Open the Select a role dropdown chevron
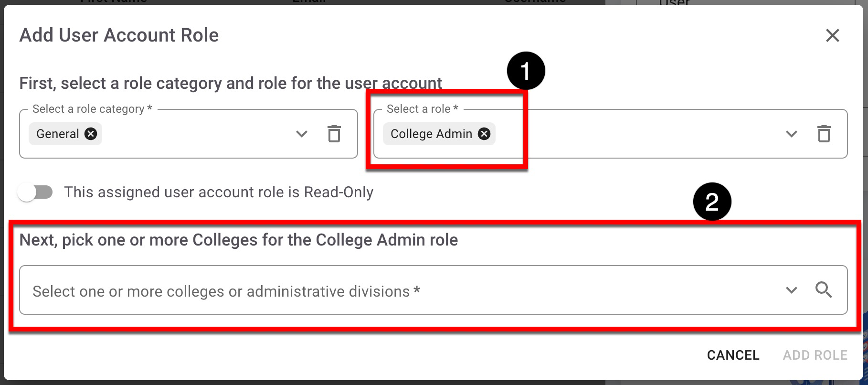This screenshot has width=868, height=385. [792, 134]
